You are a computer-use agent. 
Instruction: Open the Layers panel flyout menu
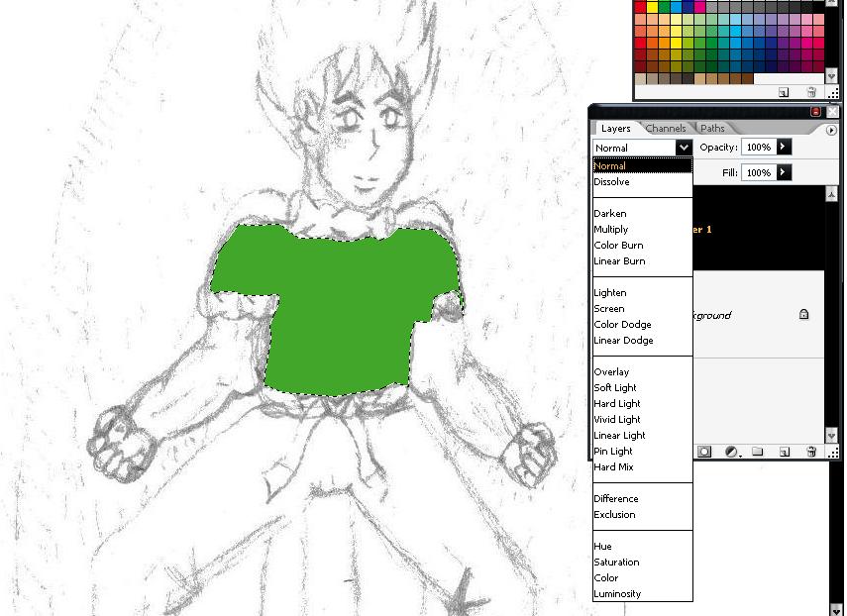tap(831, 129)
